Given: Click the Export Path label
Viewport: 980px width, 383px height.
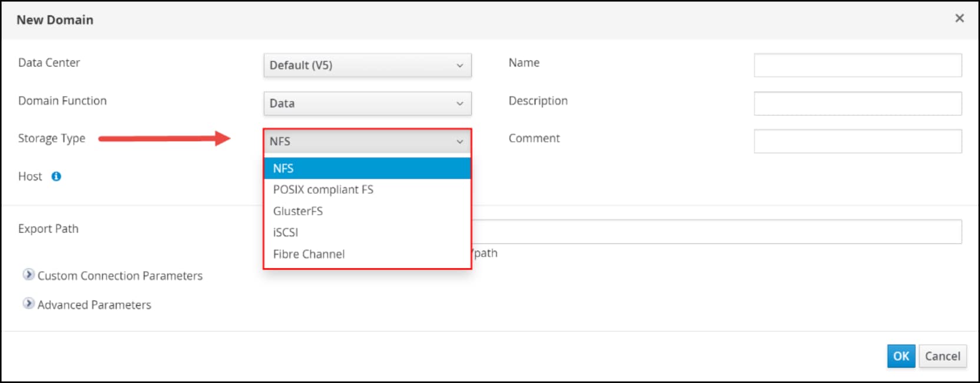Looking at the screenshot, I should click(x=48, y=229).
